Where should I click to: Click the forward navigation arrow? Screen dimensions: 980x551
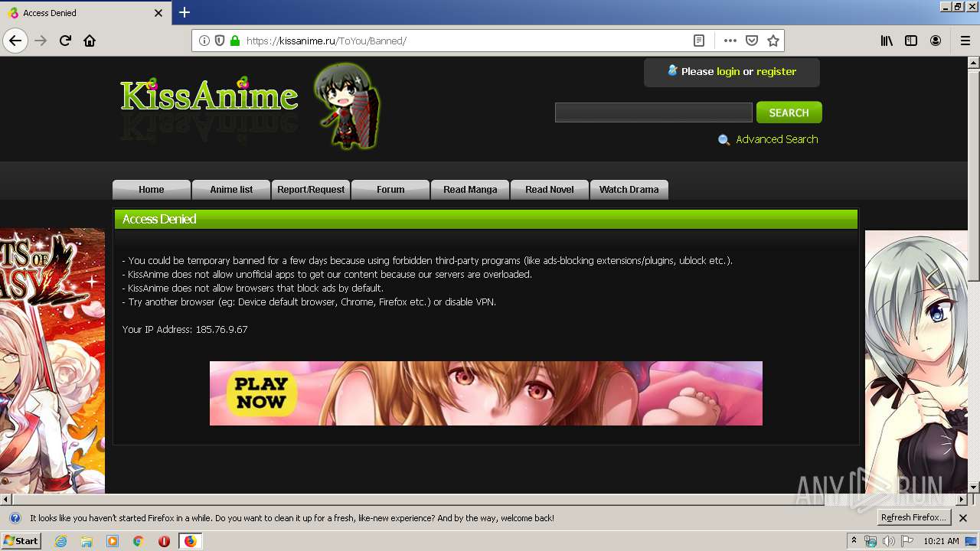click(41, 41)
